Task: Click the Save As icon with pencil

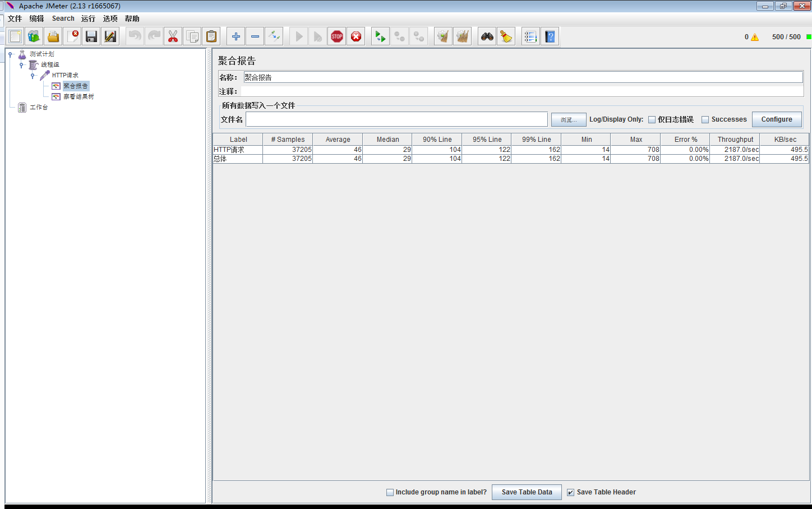Action: click(x=110, y=36)
